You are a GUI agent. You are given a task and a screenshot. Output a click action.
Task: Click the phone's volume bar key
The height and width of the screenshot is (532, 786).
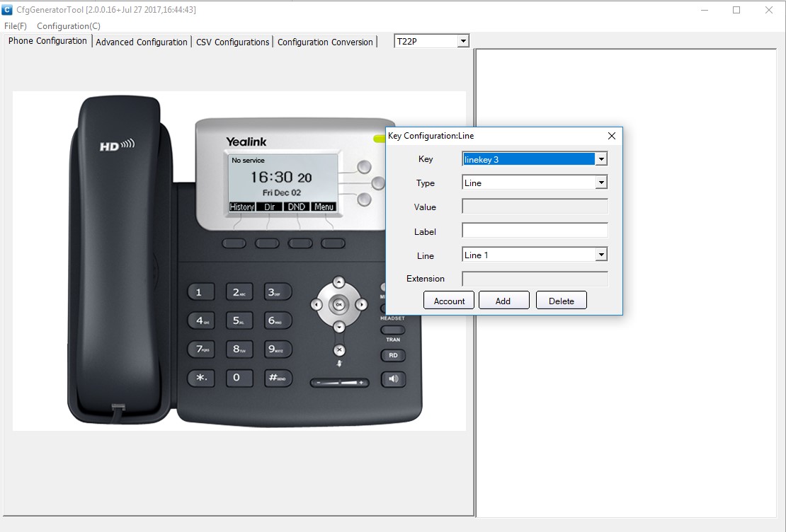click(339, 383)
